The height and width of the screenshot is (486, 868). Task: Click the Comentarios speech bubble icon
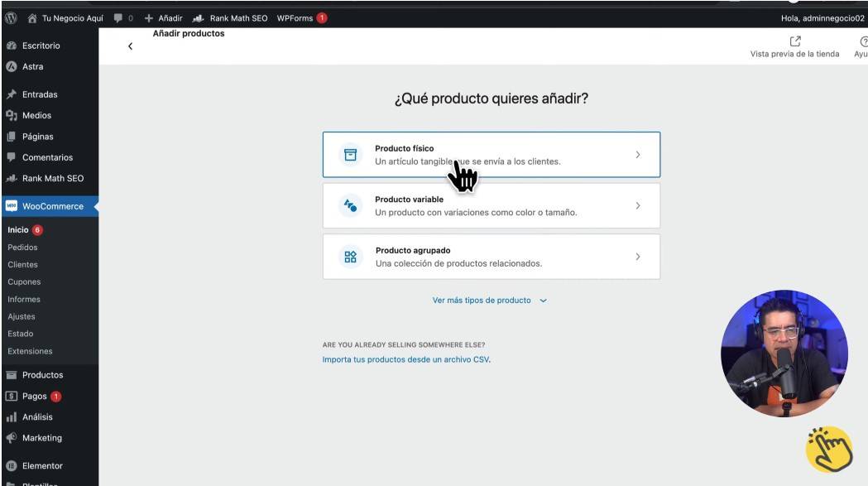[x=11, y=157]
